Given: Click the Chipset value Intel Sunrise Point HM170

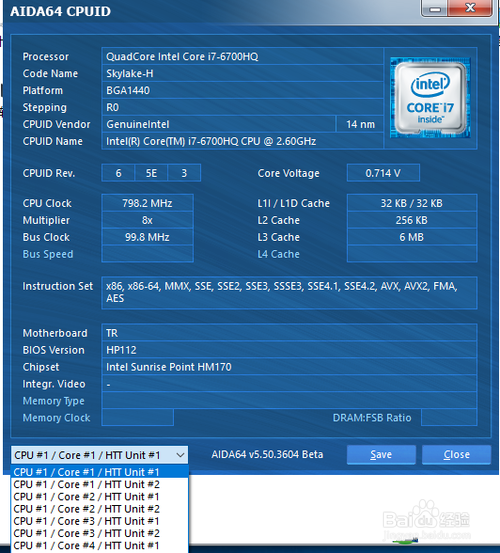Looking at the screenshot, I should point(289,367).
